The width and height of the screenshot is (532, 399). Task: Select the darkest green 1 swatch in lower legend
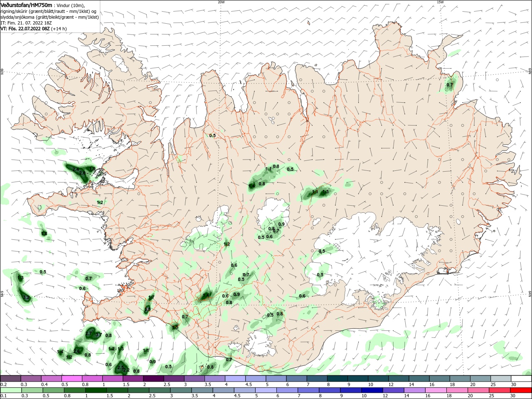coord(96,390)
